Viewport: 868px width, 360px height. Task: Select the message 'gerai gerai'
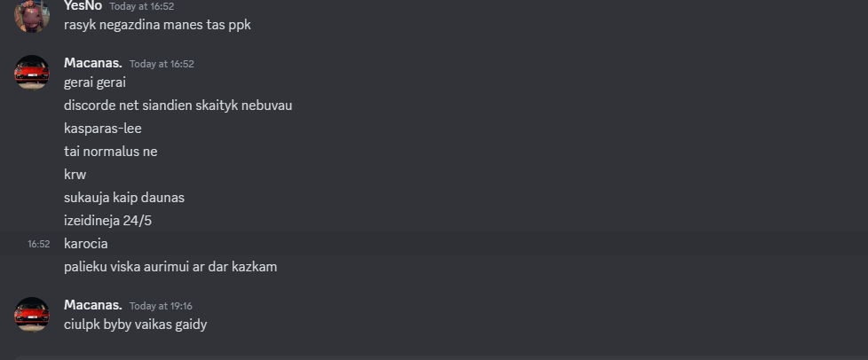[x=95, y=82]
